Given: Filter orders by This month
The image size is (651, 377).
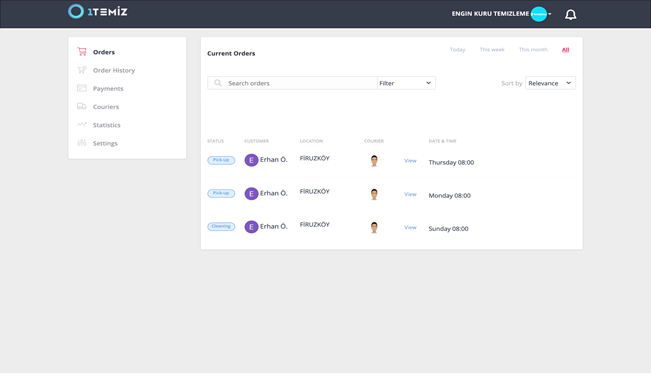Looking at the screenshot, I should 533,49.
